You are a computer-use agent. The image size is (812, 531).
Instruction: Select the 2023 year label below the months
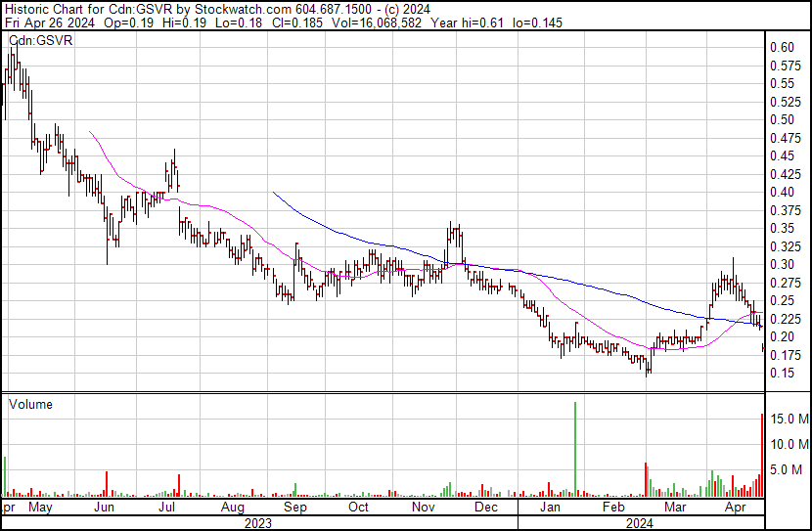(x=257, y=523)
